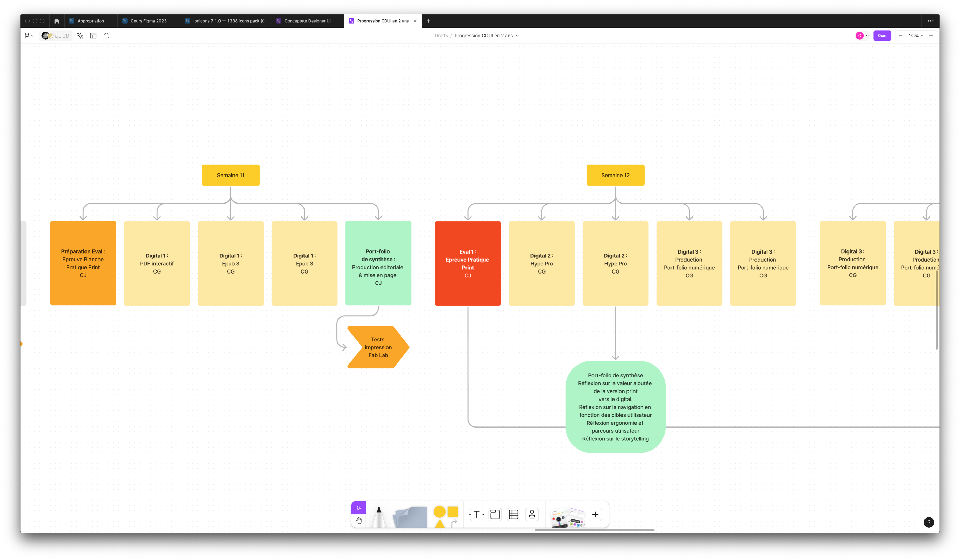
Task: Pick the Marker pen tool
Action: 379,516
